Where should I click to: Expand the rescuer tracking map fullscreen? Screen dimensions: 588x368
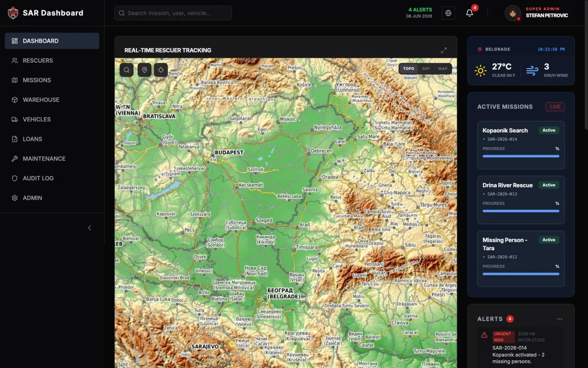point(444,50)
